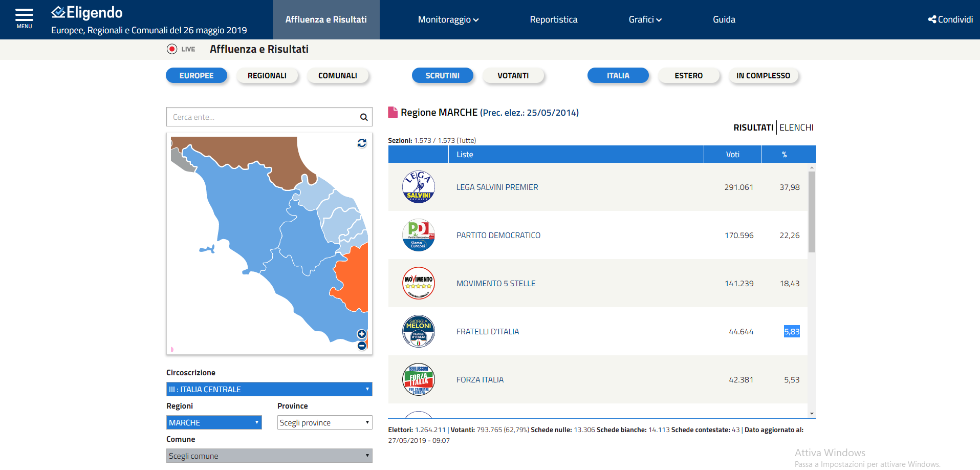Viewport: 980px width, 470px height.
Task: Click the Liste column header
Action: (576, 154)
